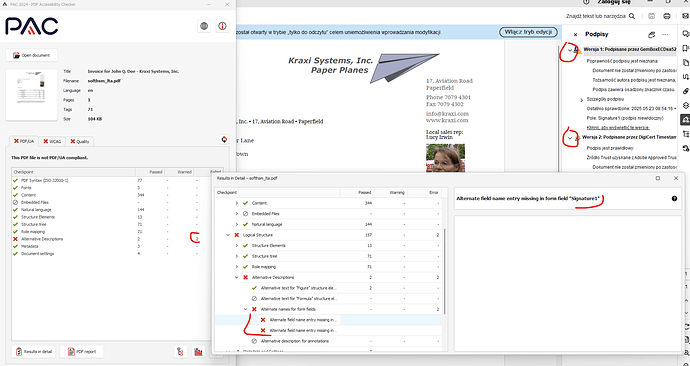Collapse Wersja 1 signature entry
The image size is (690, 366).
[x=570, y=50]
